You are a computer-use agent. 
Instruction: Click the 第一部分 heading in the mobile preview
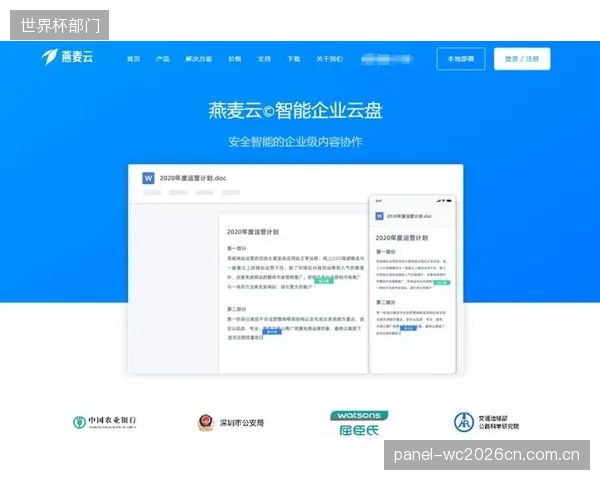coord(385,252)
